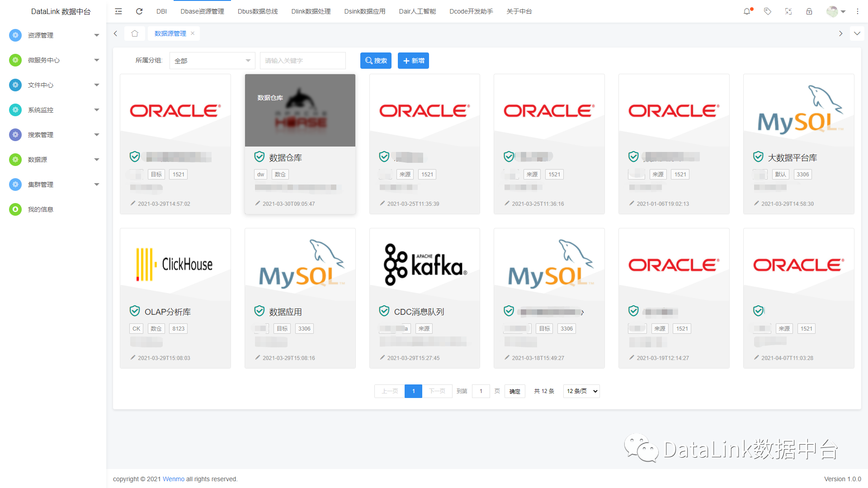This screenshot has width=868, height=488.
Task: Open the Dbus数据总线 top menu
Action: point(258,11)
